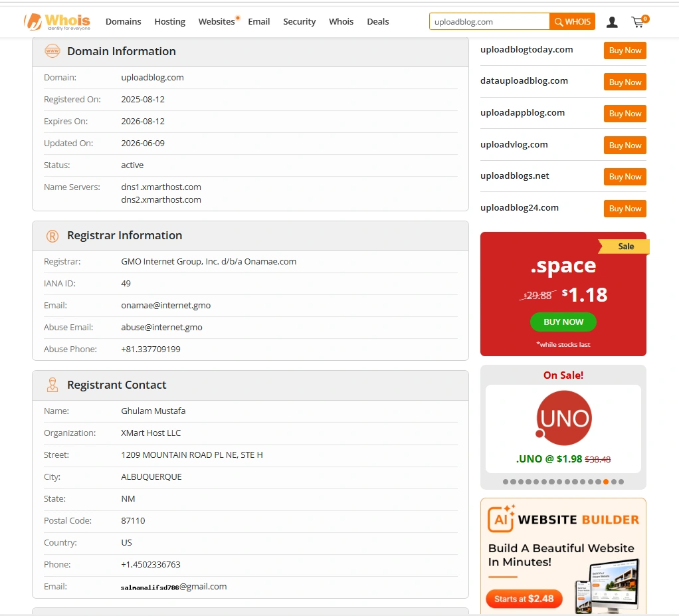Image resolution: width=679 pixels, height=616 pixels.
Task: Click the Starts at $2.48 button
Action: 524,599
